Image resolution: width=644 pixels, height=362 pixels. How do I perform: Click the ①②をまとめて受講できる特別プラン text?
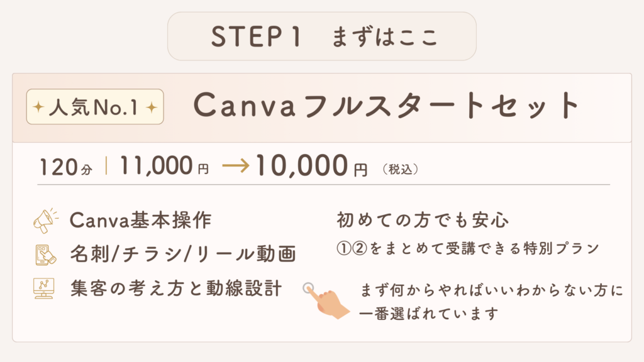pyautogui.click(x=467, y=248)
